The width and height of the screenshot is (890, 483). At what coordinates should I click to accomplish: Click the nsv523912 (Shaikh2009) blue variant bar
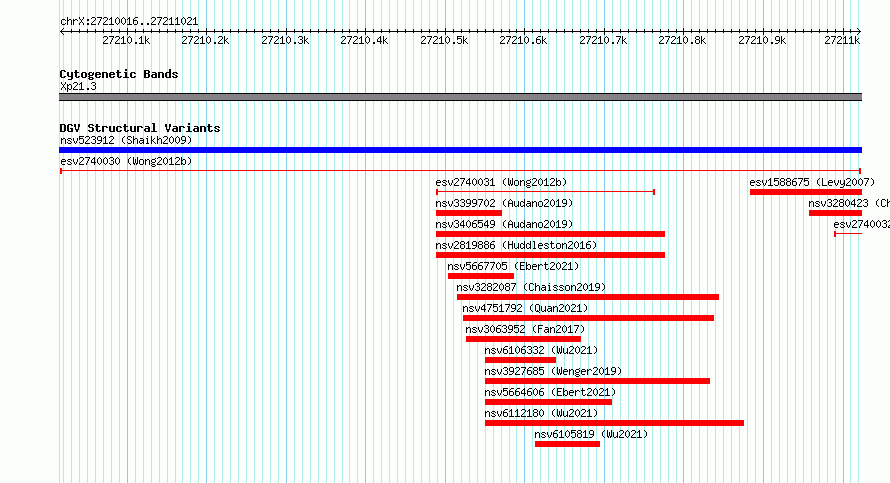[x=460, y=150]
